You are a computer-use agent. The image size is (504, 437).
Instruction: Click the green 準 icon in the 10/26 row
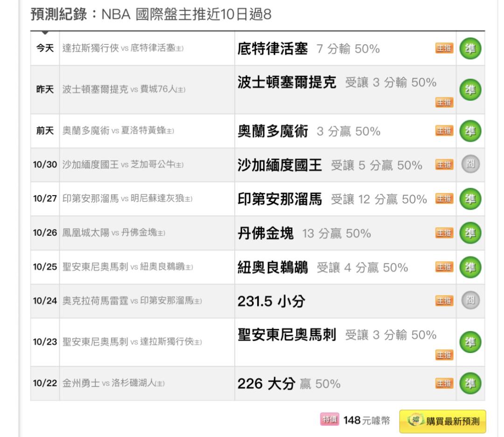coord(470,233)
